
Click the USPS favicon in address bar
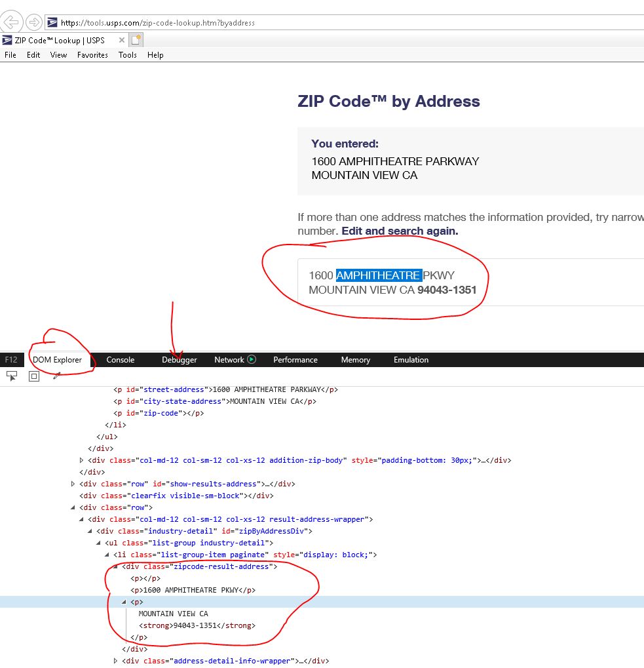(52, 22)
